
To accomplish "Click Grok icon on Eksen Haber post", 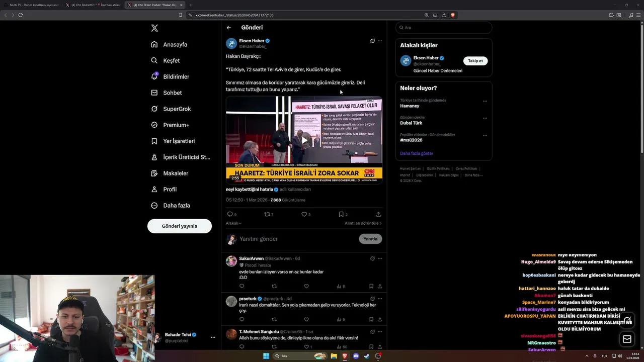I will [372, 41].
